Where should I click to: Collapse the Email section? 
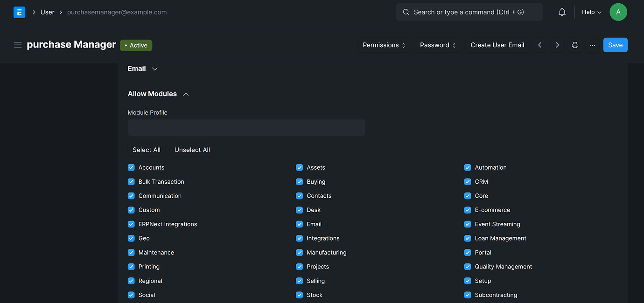point(154,69)
